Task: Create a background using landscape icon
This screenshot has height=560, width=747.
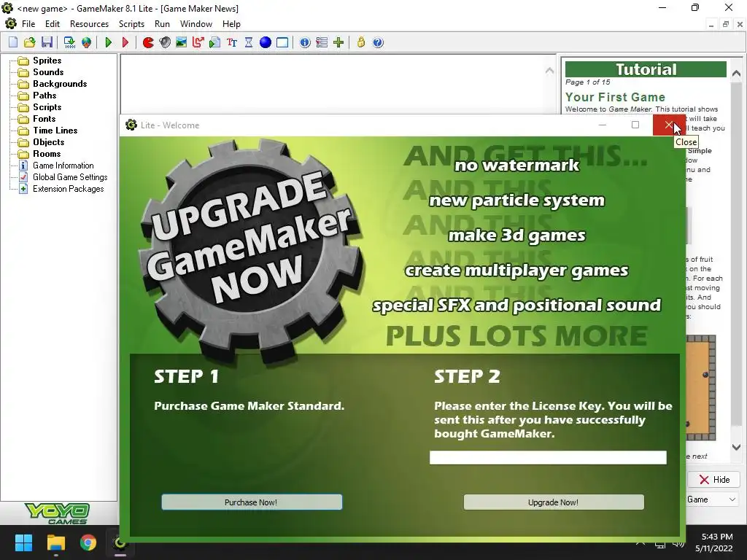Action: 181,42
